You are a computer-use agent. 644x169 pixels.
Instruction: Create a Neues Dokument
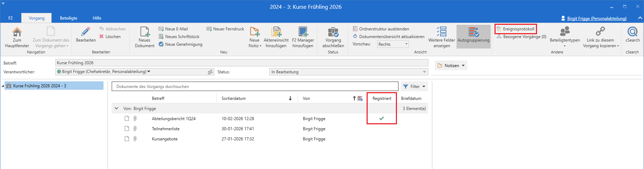(145, 32)
